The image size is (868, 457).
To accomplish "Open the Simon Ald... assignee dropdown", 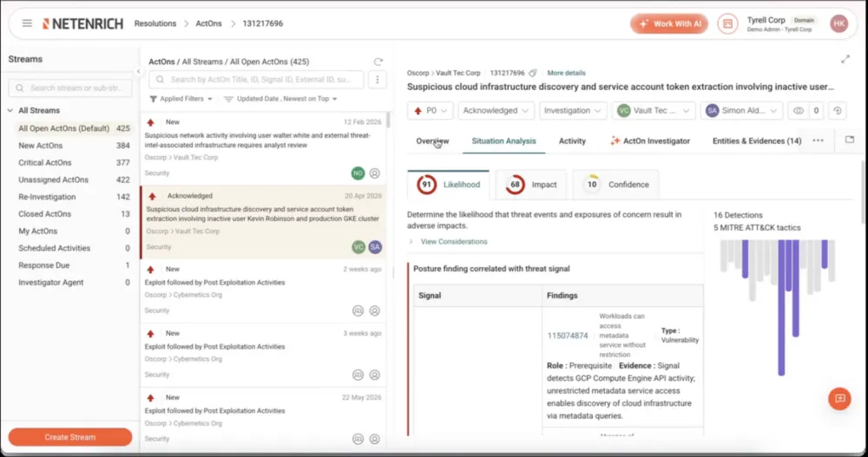I will coord(742,111).
